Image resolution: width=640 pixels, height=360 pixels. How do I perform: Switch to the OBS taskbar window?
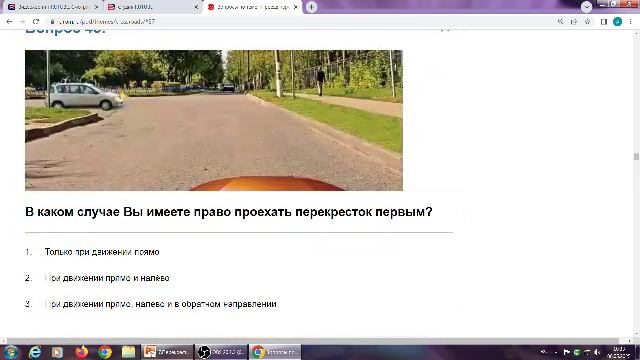pyautogui.click(x=221, y=351)
